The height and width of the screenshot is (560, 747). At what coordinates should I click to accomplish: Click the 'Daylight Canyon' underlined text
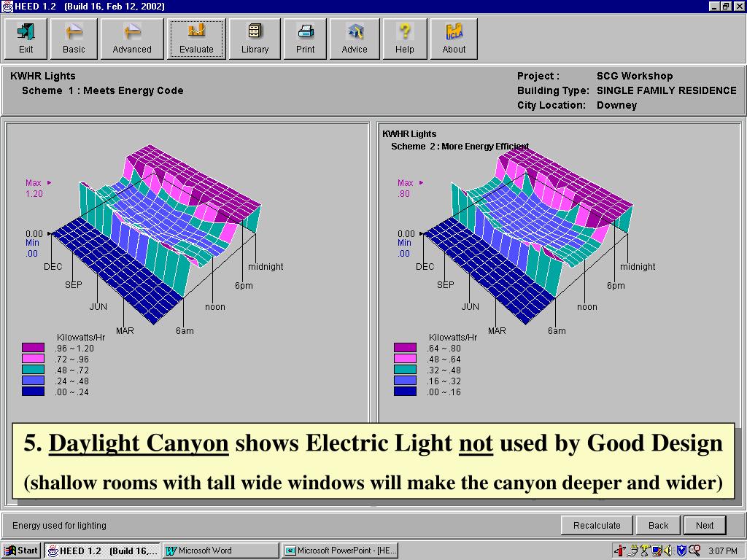tap(139, 443)
